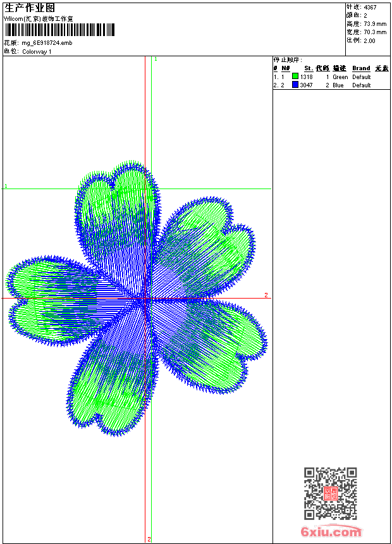This screenshot has width=392, height=544.
Task: Click the 'Green' description text
Action: pos(340,77)
